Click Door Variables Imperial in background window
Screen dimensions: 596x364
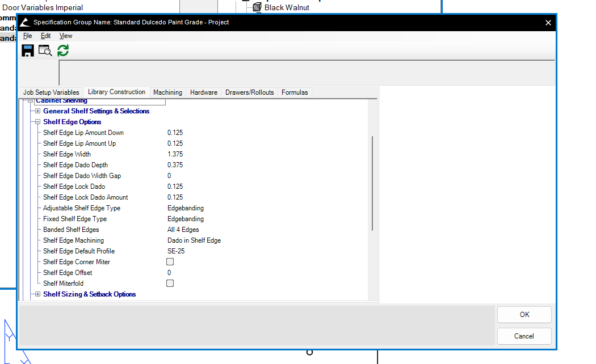tap(43, 7)
